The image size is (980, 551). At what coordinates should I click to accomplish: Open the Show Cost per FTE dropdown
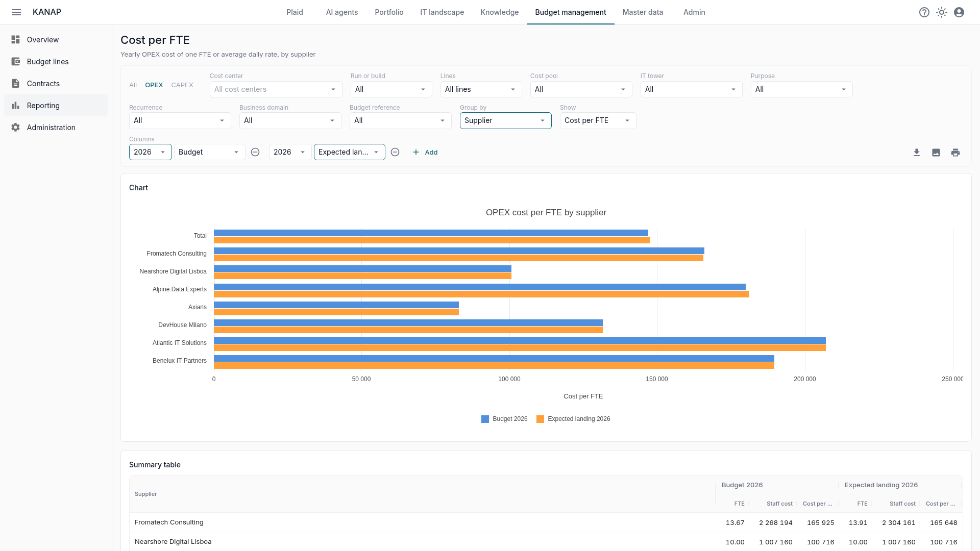(x=598, y=121)
